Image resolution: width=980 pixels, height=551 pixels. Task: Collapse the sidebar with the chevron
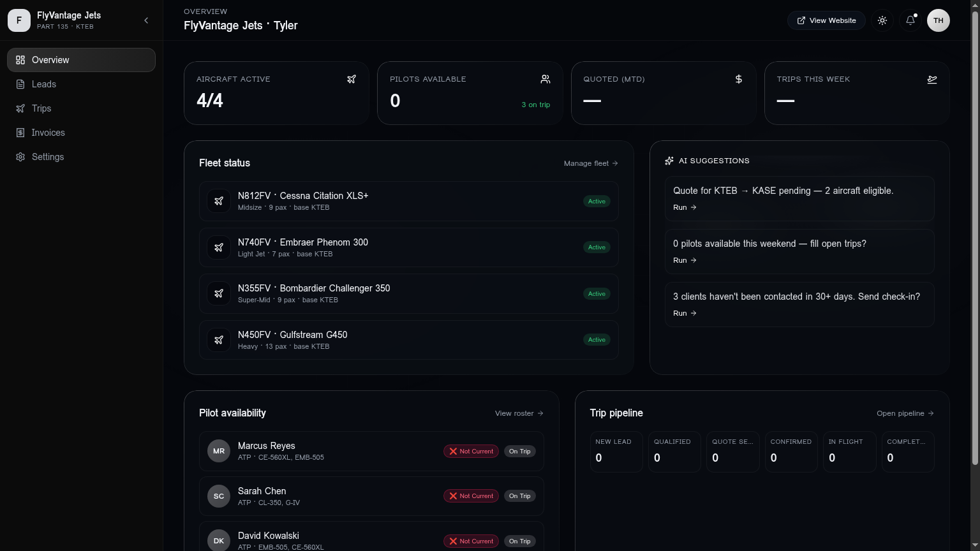[146, 20]
